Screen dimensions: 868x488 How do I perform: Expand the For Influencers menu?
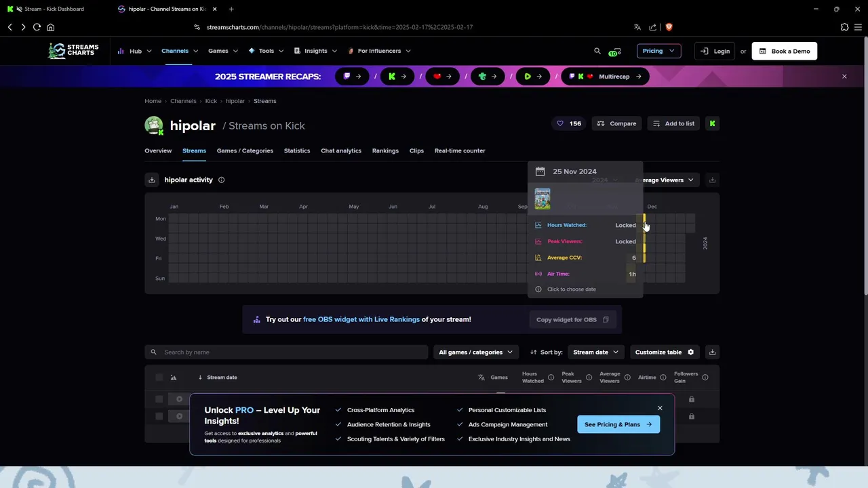[379, 51]
